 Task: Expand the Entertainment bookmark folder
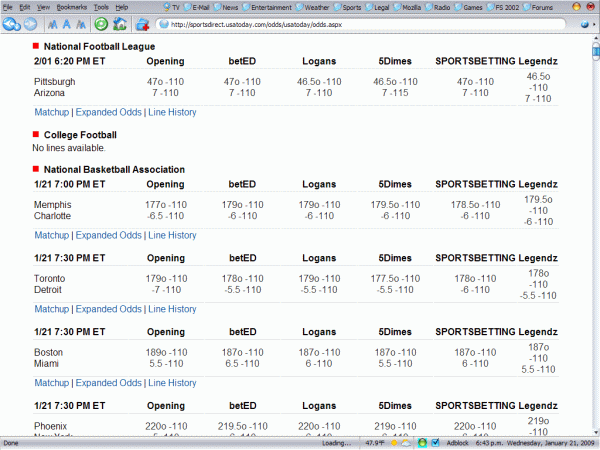(x=267, y=7)
